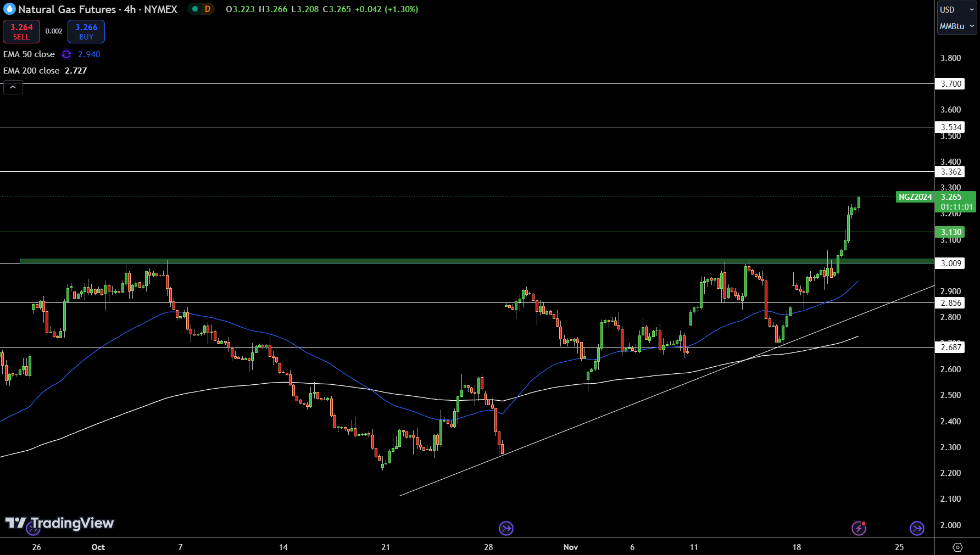
Task: Click the 2.856 price level label
Action: click(x=950, y=303)
